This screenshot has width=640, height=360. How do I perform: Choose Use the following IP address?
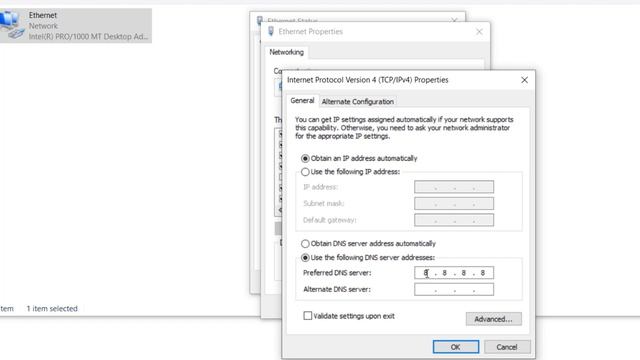305,172
